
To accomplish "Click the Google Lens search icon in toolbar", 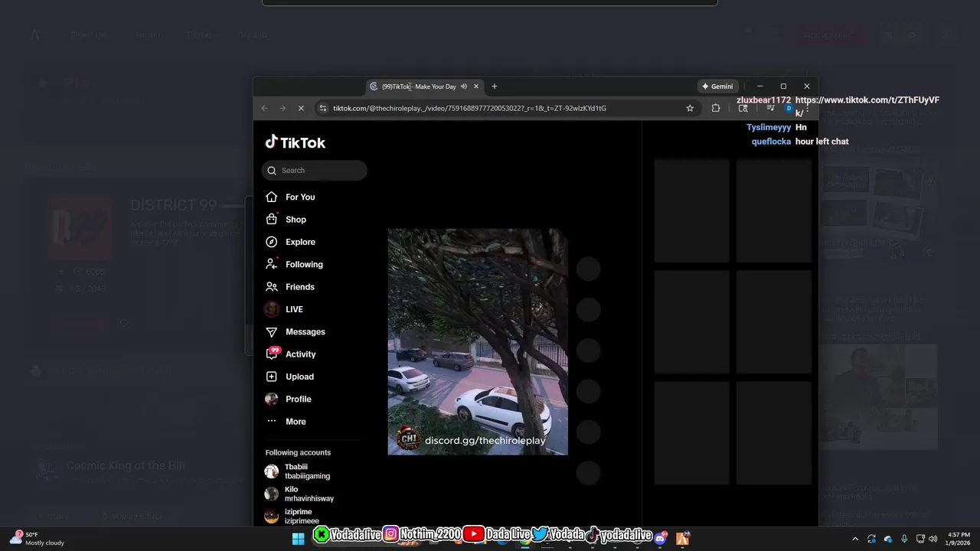I will [x=743, y=108].
